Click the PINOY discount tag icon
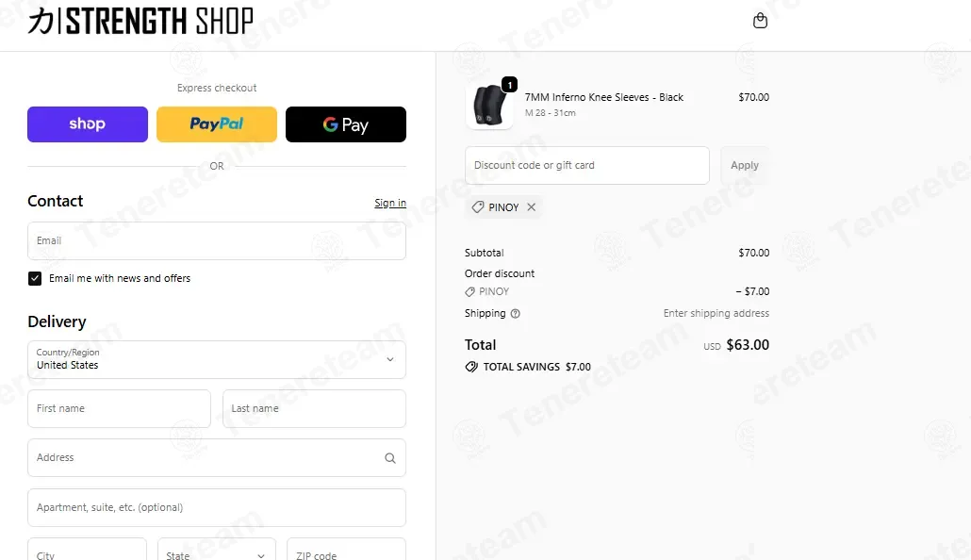Image resolution: width=971 pixels, height=560 pixels. tap(477, 207)
